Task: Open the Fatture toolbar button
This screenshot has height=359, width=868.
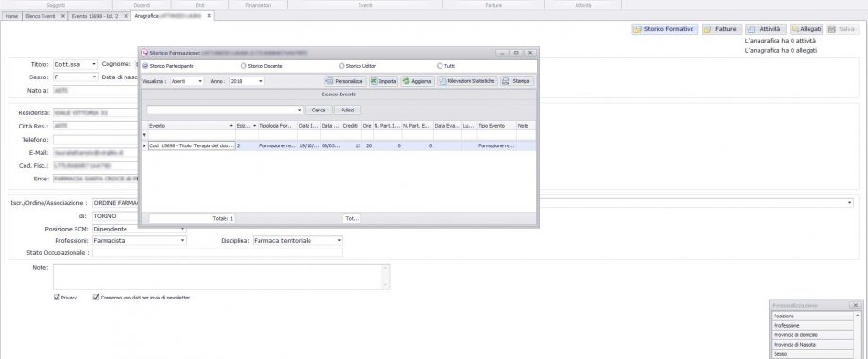Action: tap(722, 29)
